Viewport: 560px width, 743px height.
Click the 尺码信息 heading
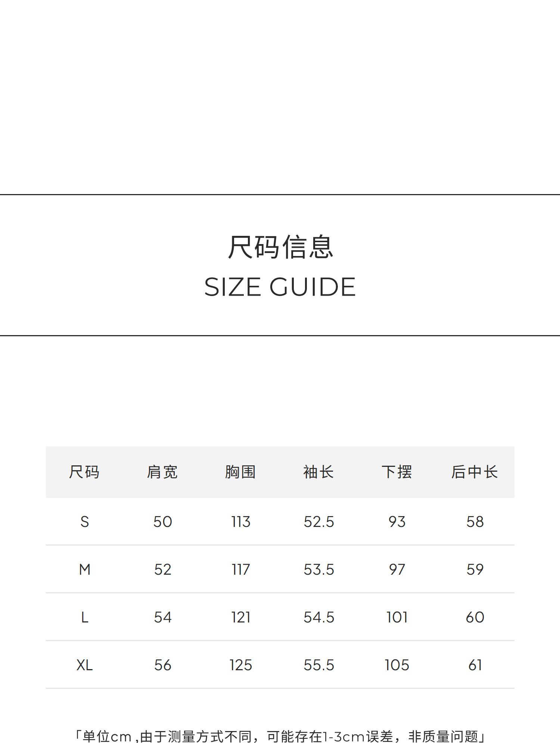pyautogui.click(x=280, y=247)
